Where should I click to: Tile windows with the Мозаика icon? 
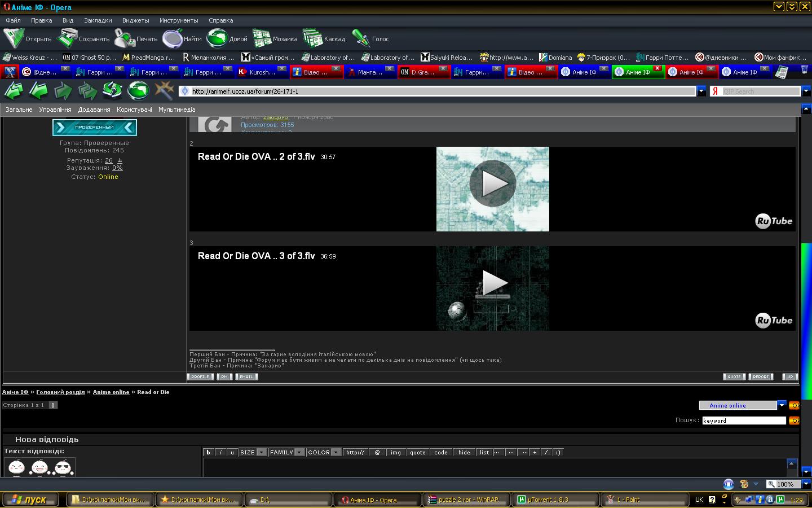pyautogui.click(x=262, y=38)
